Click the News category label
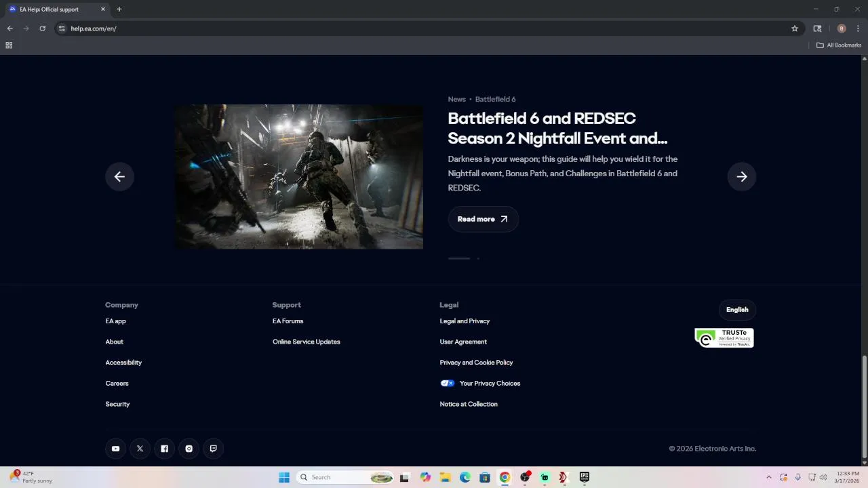This screenshot has height=488, width=868. tap(456, 100)
